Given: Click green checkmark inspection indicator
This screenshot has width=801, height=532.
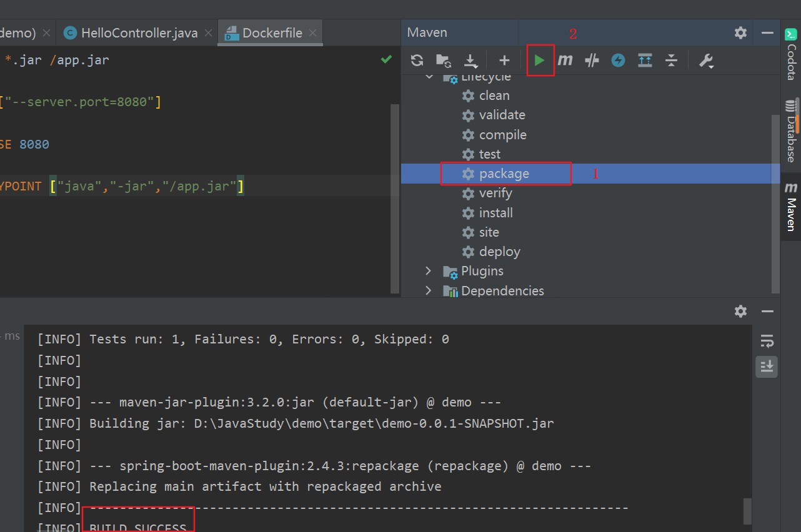Looking at the screenshot, I should tap(387, 59).
